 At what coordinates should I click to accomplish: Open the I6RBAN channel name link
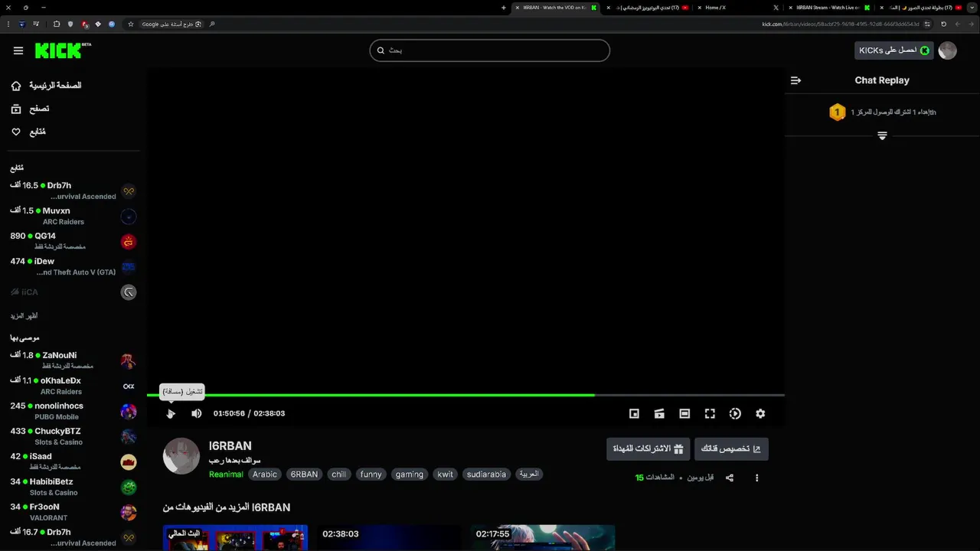230,446
